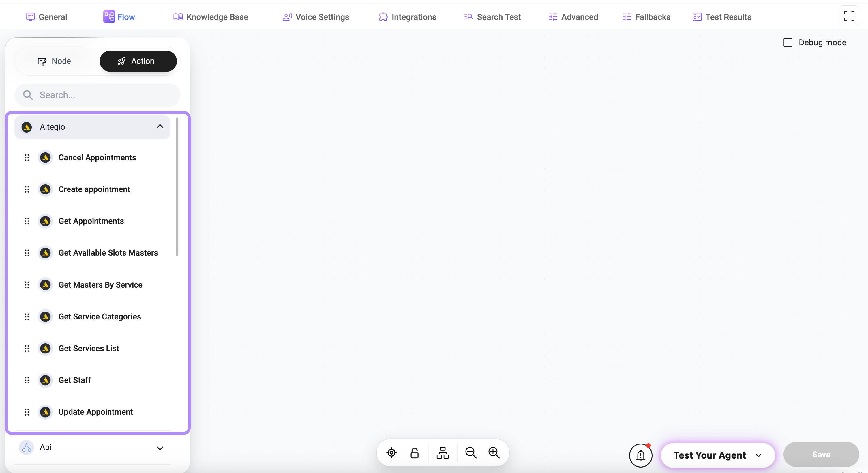This screenshot has width=868, height=473.
Task: View the Test Results tab
Action: coord(722,17)
